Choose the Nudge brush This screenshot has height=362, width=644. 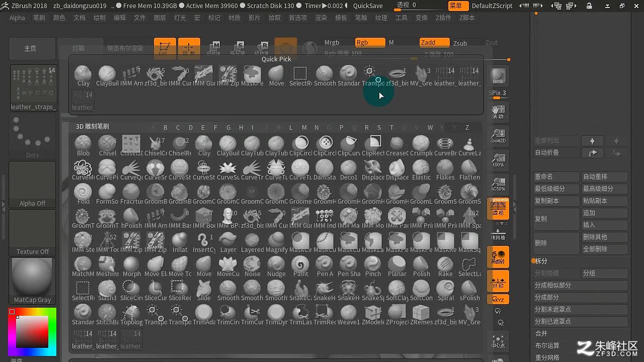[276, 266]
